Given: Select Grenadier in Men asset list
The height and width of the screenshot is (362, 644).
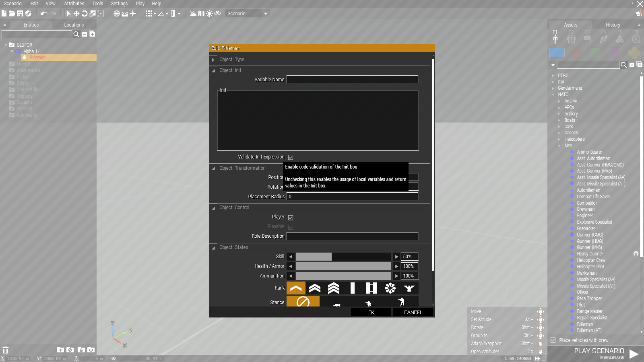Looking at the screenshot, I should click(586, 228).
